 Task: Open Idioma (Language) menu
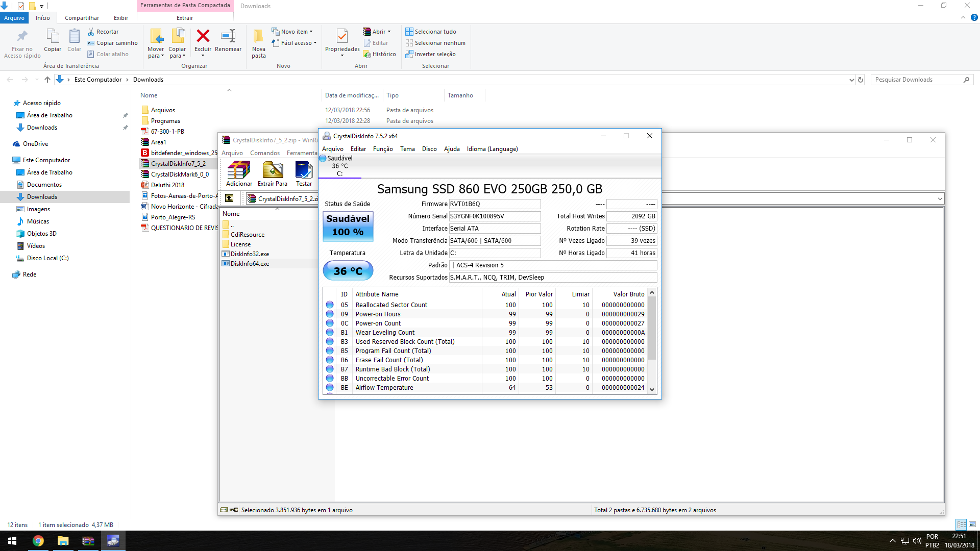[x=492, y=149]
